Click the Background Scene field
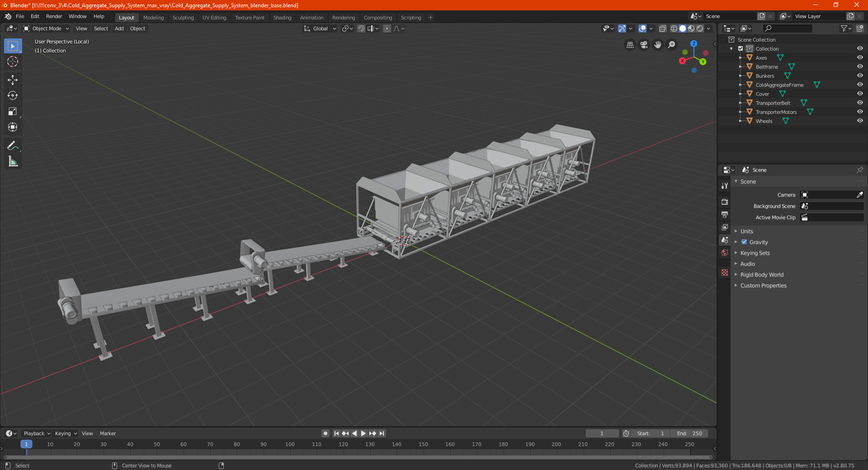 click(832, 206)
